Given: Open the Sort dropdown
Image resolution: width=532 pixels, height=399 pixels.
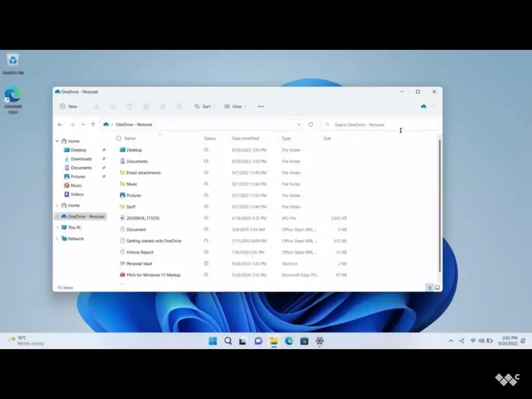Looking at the screenshot, I should [205, 107].
